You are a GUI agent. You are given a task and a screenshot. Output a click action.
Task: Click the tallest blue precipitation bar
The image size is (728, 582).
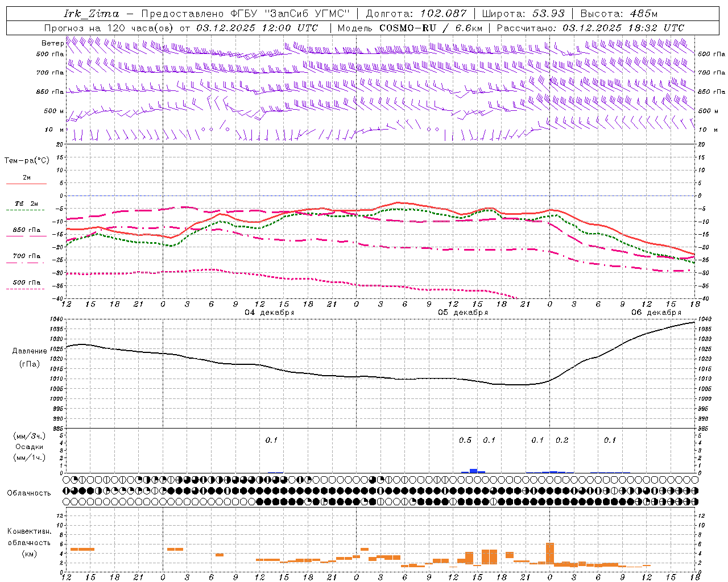473,471
